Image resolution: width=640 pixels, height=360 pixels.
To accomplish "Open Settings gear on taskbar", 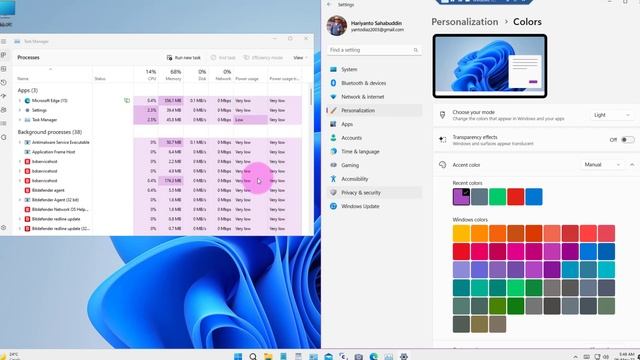I will (x=404, y=356).
